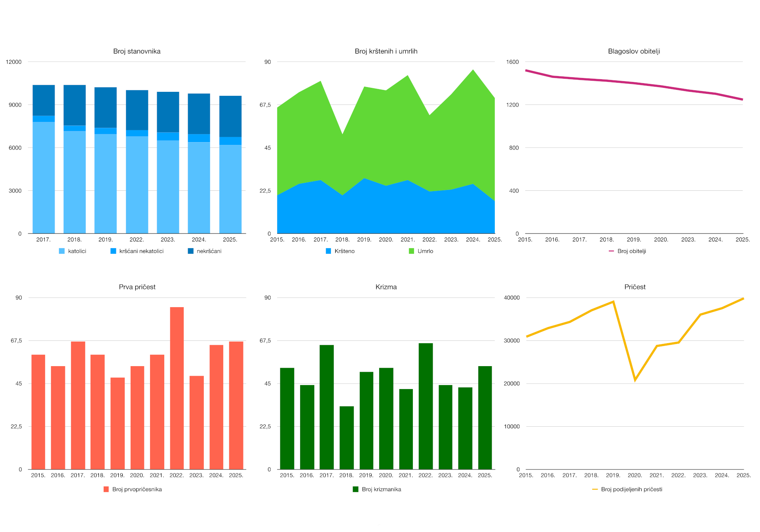Click the katolici legend color swatch
This screenshot has width=760, height=532.
[x=62, y=251]
